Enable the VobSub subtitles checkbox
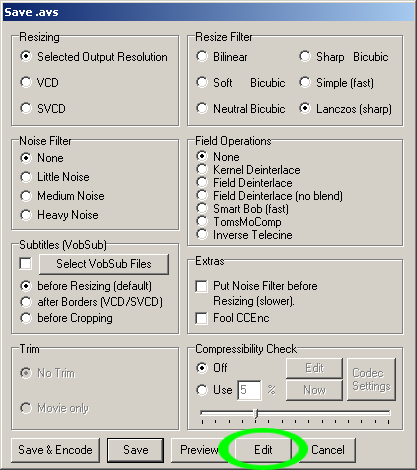 [x=26, y=263]
